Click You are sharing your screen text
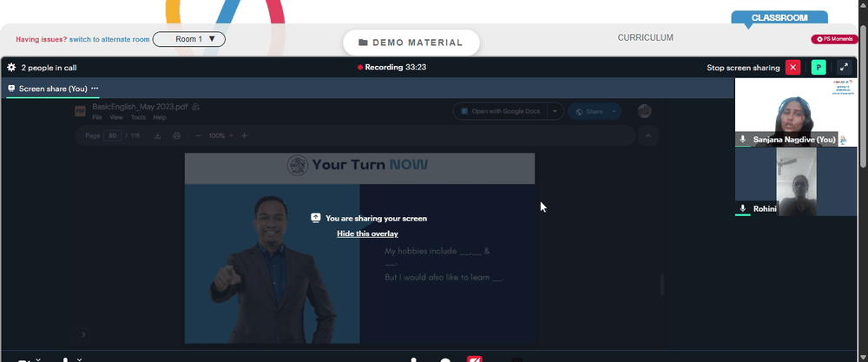 tap(377, 218)
